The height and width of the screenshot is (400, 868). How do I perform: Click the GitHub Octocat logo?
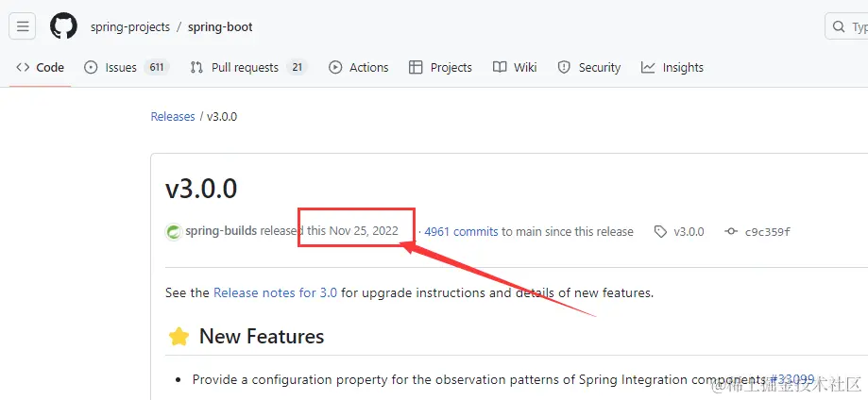[63, 26]
